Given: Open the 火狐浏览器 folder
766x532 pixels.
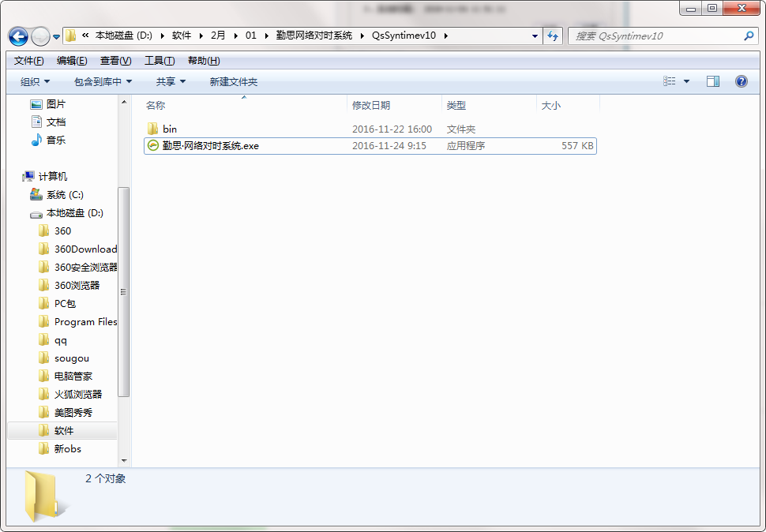Looking at the screenshot, I should click(70, 394).
